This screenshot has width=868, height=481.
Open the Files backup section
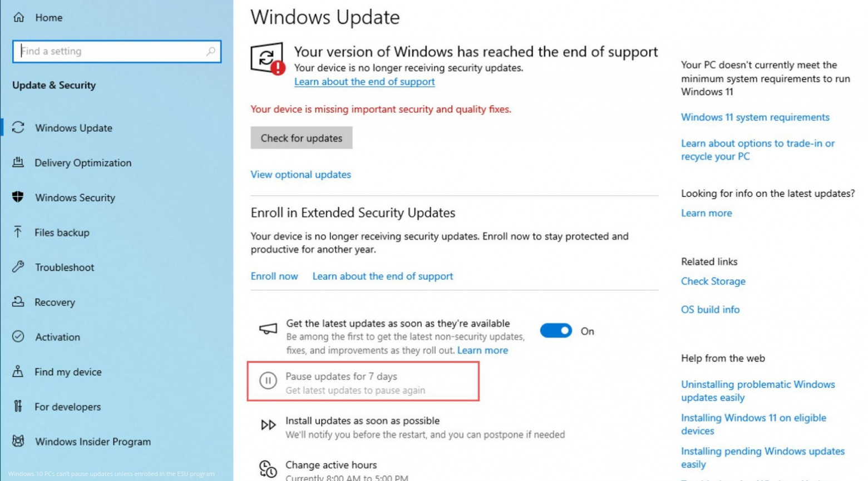coord(62,232)
